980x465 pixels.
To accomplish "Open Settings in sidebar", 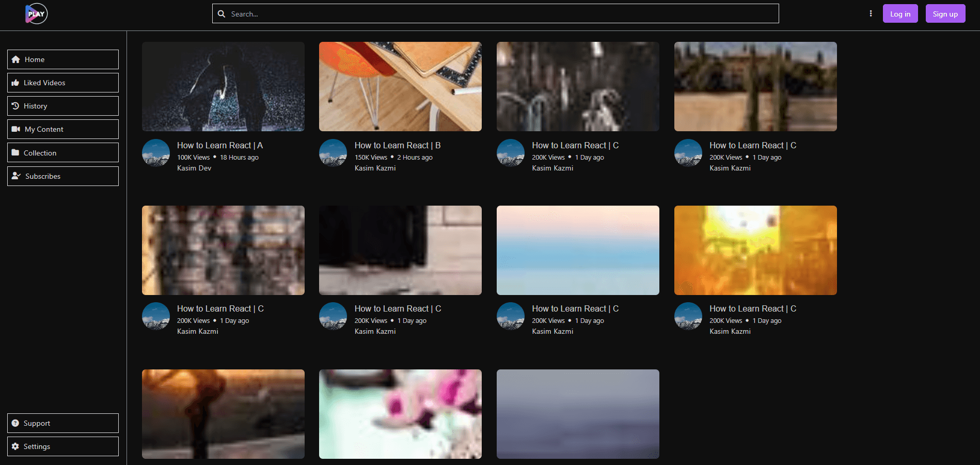I will pos(63,446).
